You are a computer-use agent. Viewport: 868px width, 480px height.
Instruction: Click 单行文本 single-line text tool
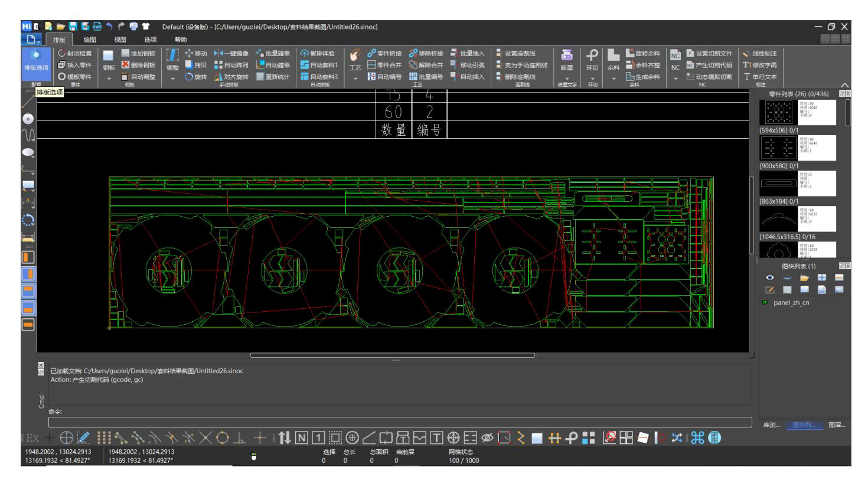tap(760, 77)
